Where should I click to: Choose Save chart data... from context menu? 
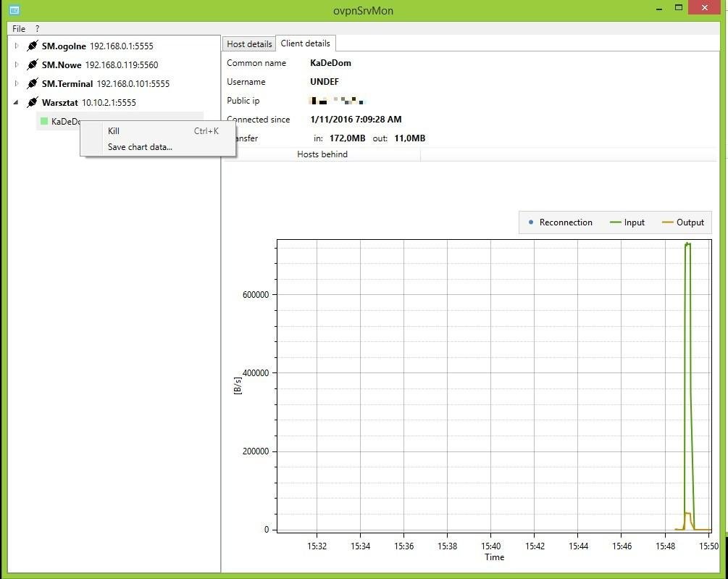[x=158, y=146]
